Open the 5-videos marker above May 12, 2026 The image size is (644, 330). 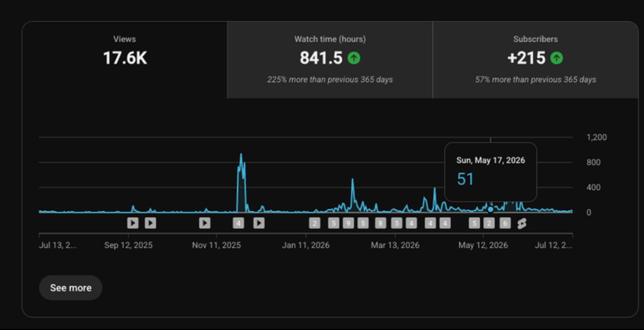tap(475, 223)
